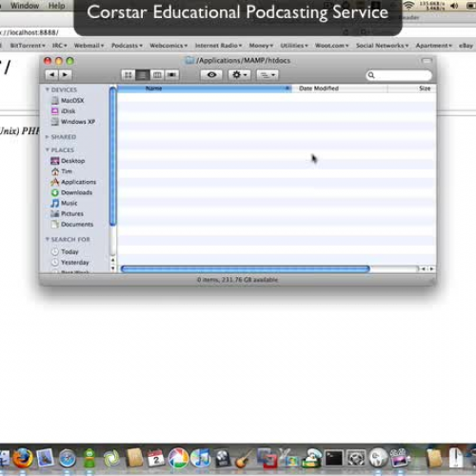Open Documents folder in sidebar

click(x=72, y=225)
